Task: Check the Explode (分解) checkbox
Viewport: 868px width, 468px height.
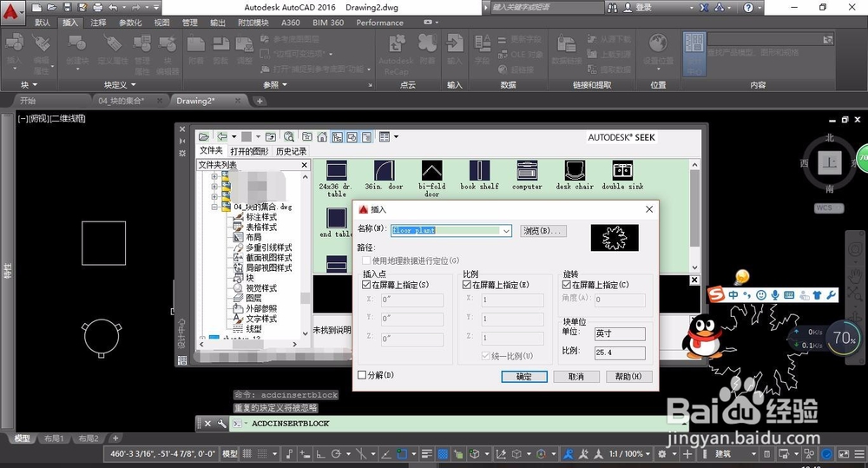Action: (x=362, y=375)
